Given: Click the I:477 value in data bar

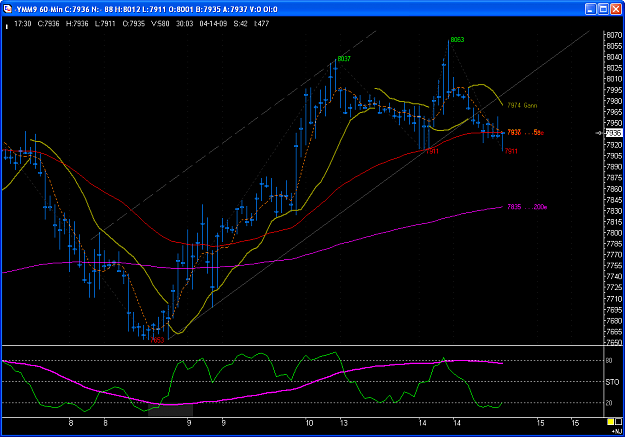Looking at the screenshot, I should (261, 24).
